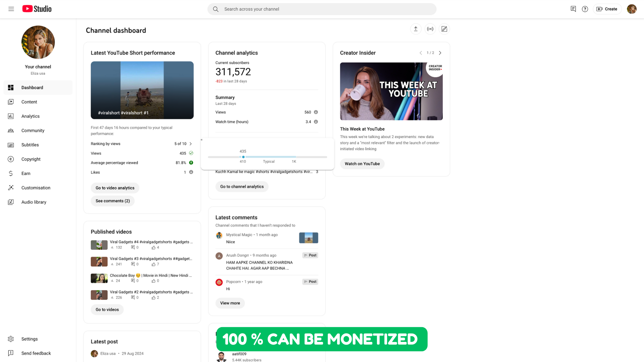
Task: Open the latest Short thumbnail
Action: (142, 90)
